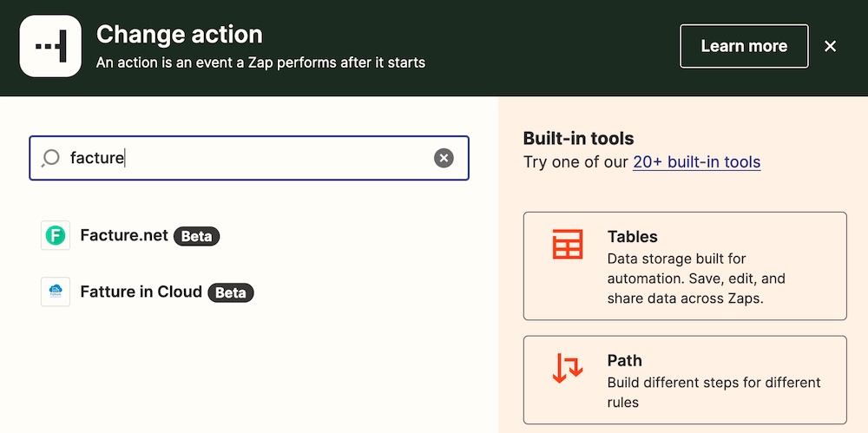Click the Learn more button
The image size is (868, 433).
click(744, 46)
